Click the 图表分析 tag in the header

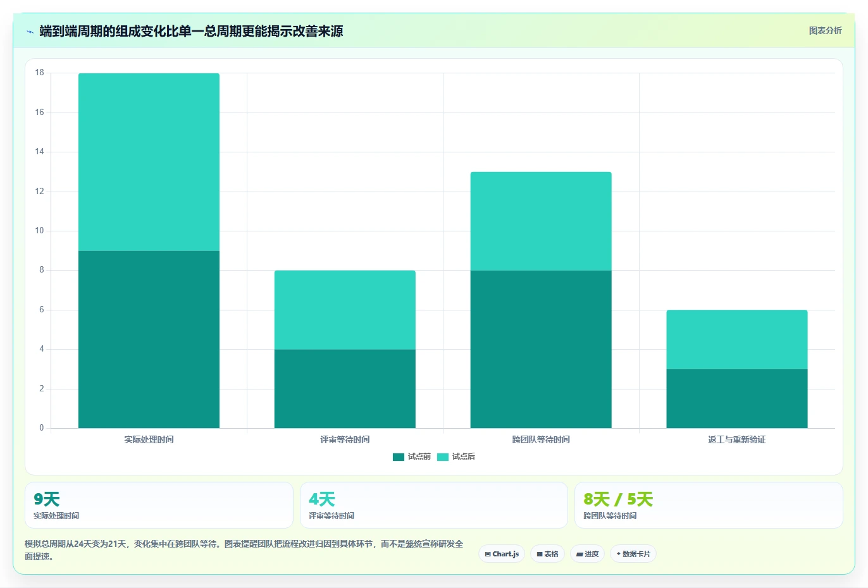825,30
